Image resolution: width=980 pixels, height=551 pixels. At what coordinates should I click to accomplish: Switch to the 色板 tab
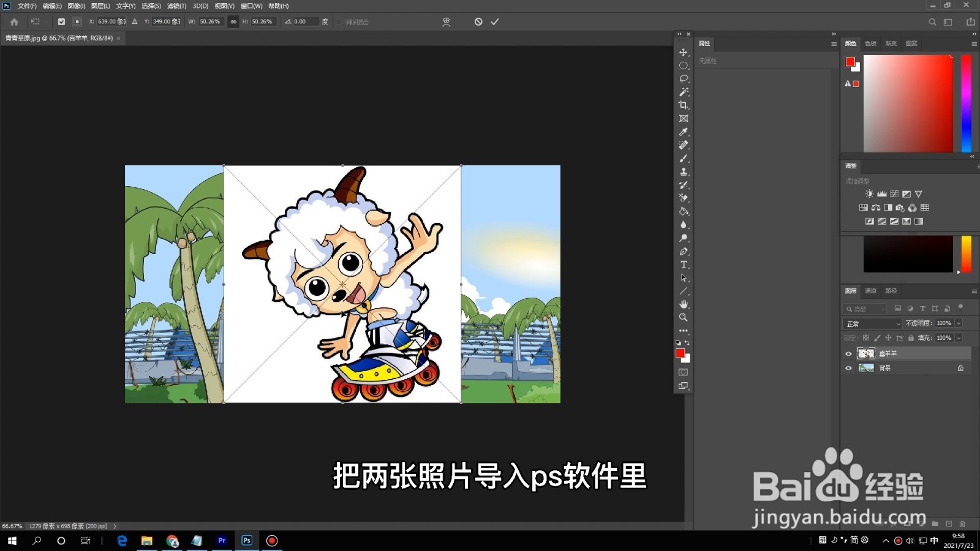tap(870, 43)
